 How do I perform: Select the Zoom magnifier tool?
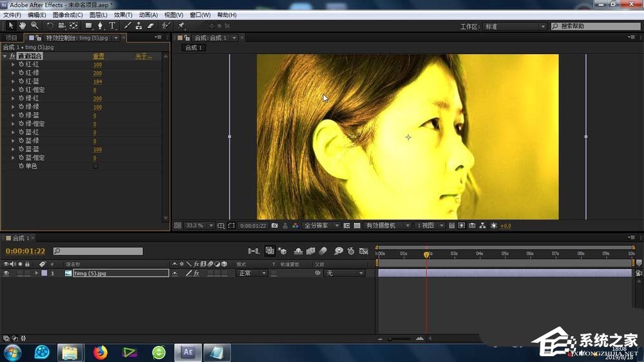pos(34,26)
